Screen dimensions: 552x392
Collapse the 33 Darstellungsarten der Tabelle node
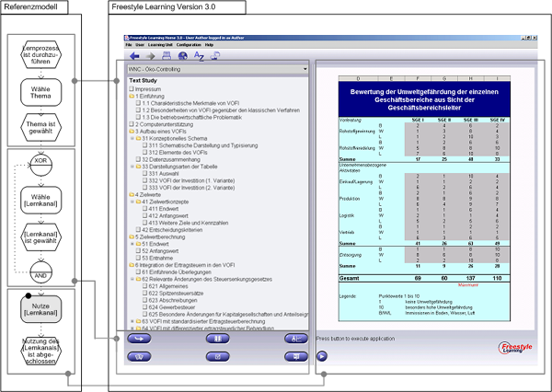pos(132,167)
